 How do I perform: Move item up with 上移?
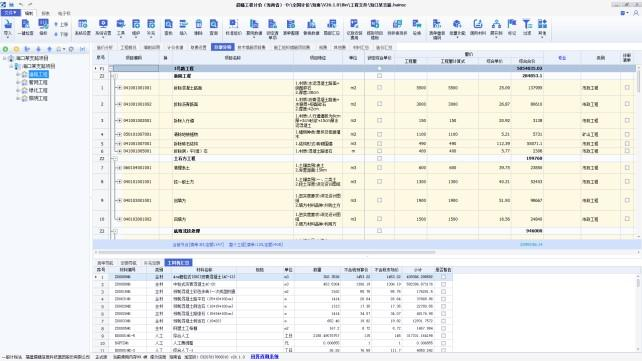tap(61, 25)
